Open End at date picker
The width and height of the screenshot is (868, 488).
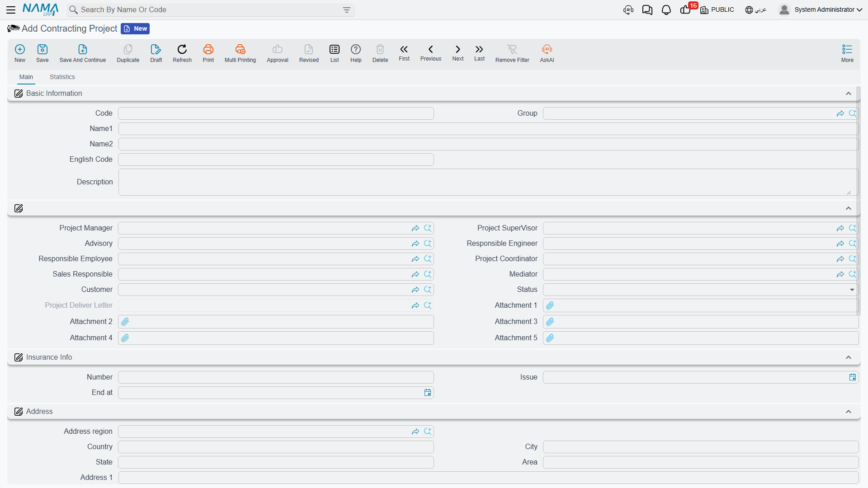click(x=428, y=393)
